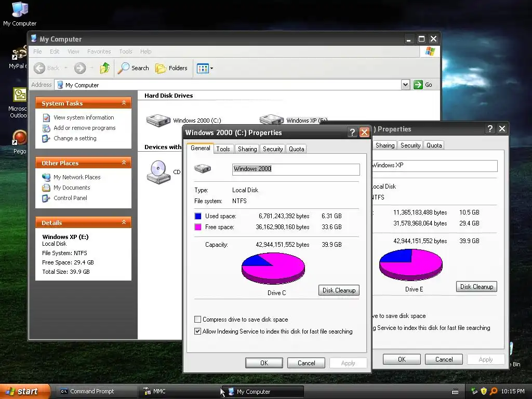
Task: Open the Edit menu
Action: 54,51
